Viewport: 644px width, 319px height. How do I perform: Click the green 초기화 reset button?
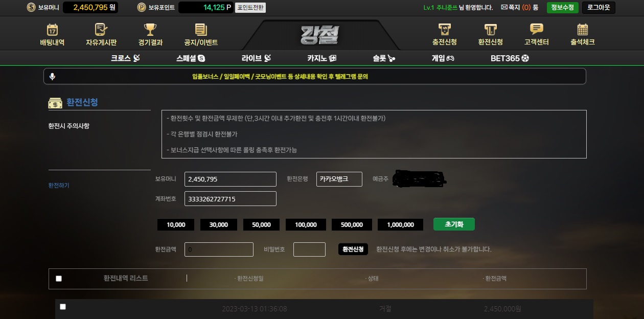tap(454, 224)
